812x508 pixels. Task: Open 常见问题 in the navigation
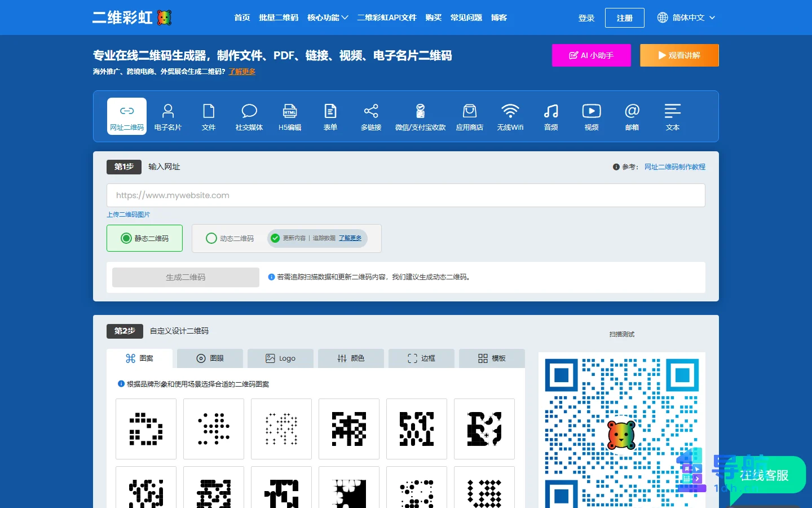[466, 17]
